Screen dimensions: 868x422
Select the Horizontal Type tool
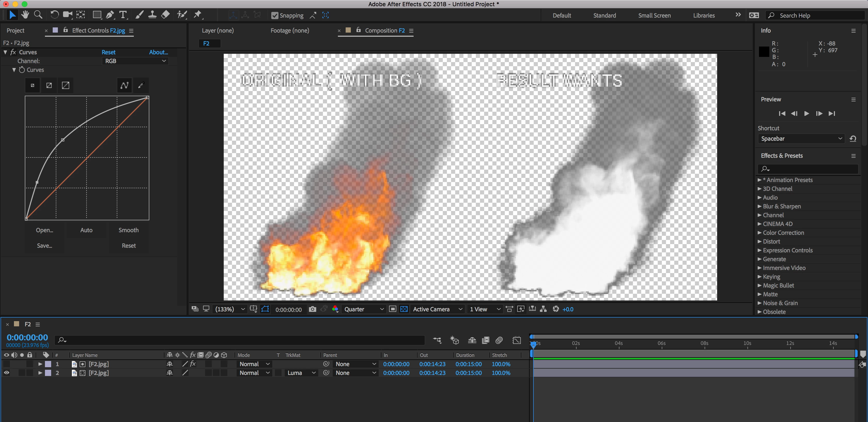point(123,15)
